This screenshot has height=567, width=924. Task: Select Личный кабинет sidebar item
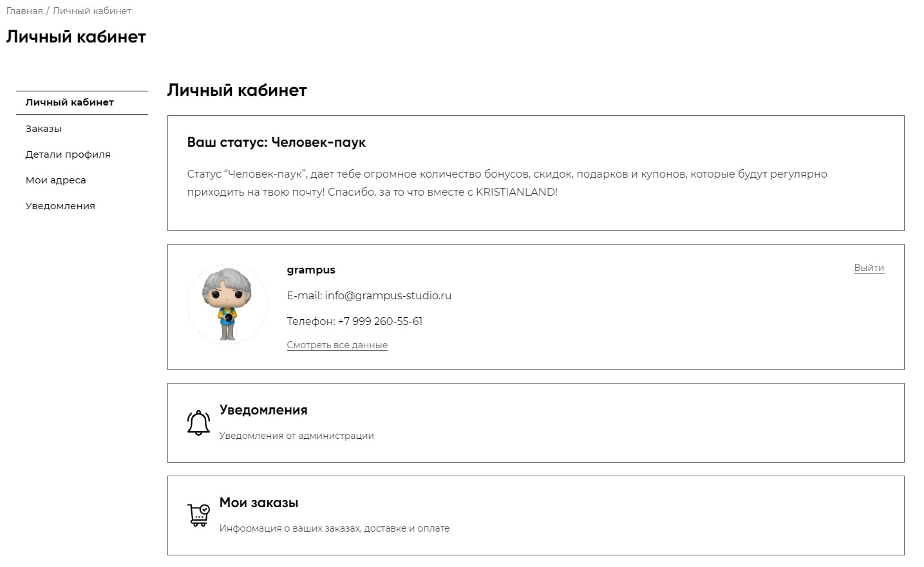[70, 102]
